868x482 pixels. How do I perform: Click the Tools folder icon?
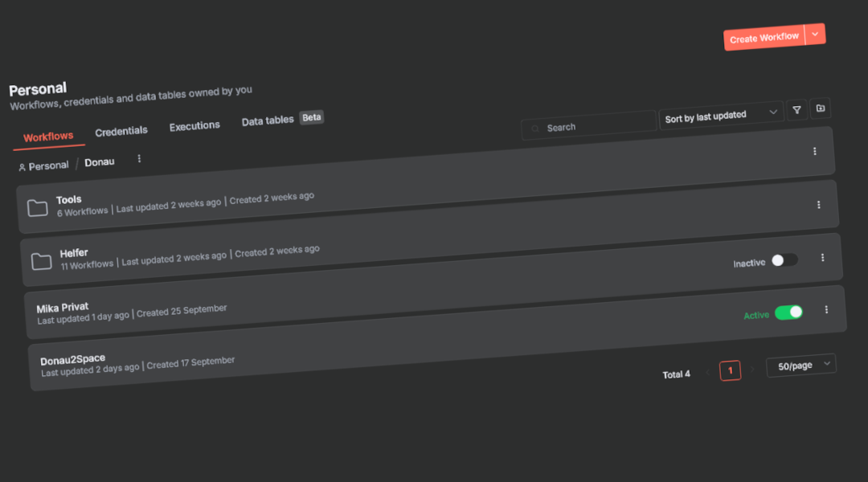[x=37, y=209]
